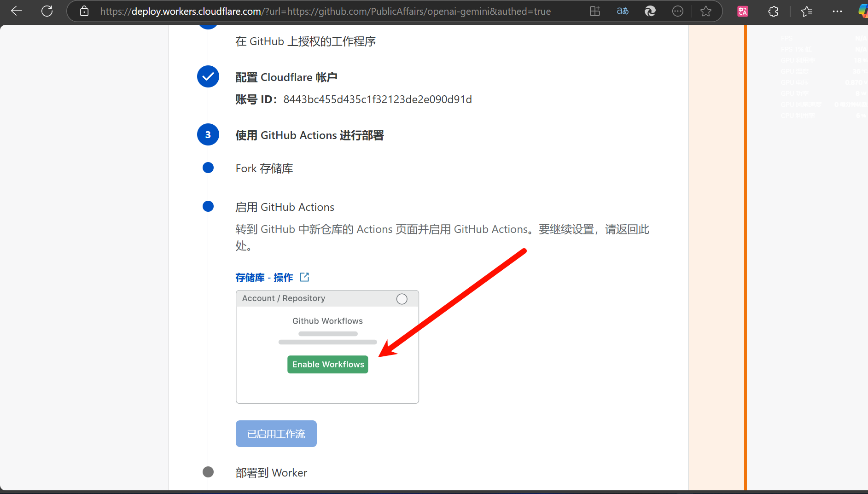
Task: Open the round dotted face icon in the address bar
Action: pos(678,11)
